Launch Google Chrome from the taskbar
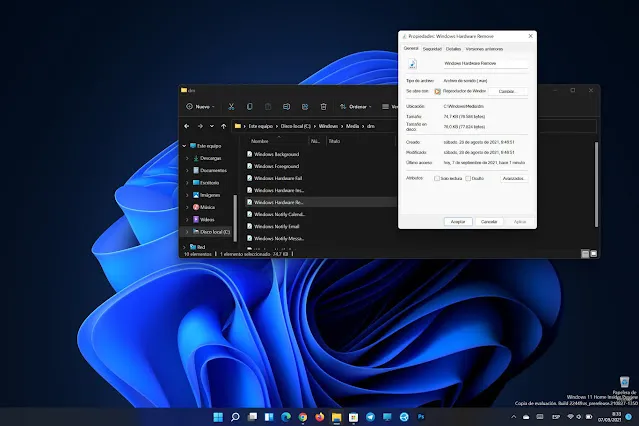639x426 pixels. click(303, 417)
